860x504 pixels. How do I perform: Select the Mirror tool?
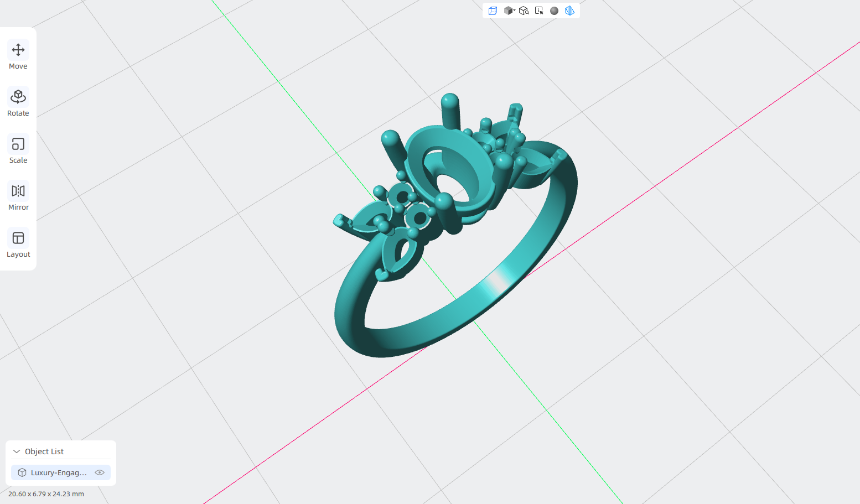[18, 196]
